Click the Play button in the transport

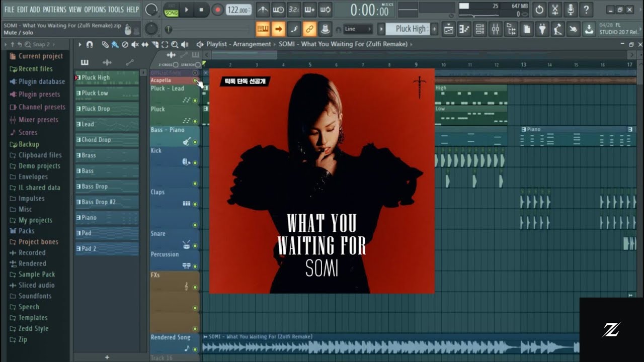tap(187, 10)
